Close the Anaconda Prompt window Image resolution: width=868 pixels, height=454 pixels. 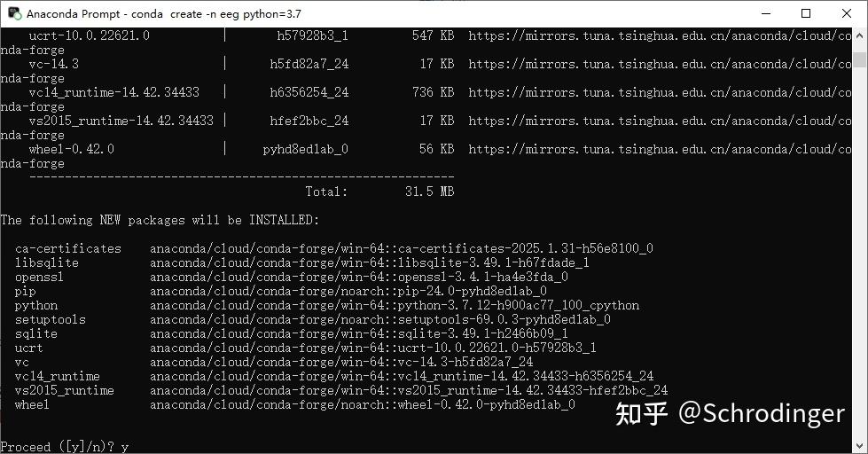pos(847,13)
